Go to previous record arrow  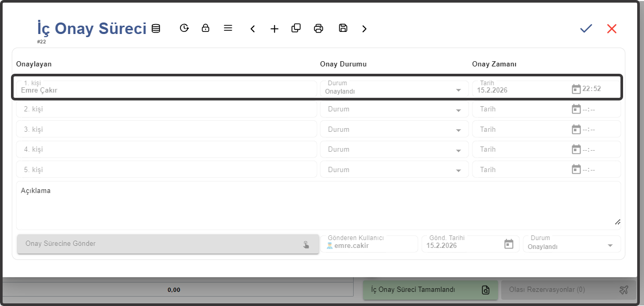(253, 29)
